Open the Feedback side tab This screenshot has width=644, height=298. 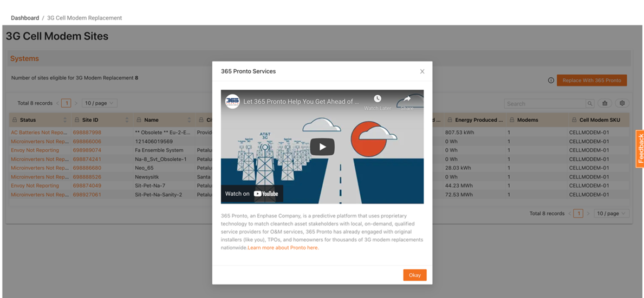[x=640, y=149]
